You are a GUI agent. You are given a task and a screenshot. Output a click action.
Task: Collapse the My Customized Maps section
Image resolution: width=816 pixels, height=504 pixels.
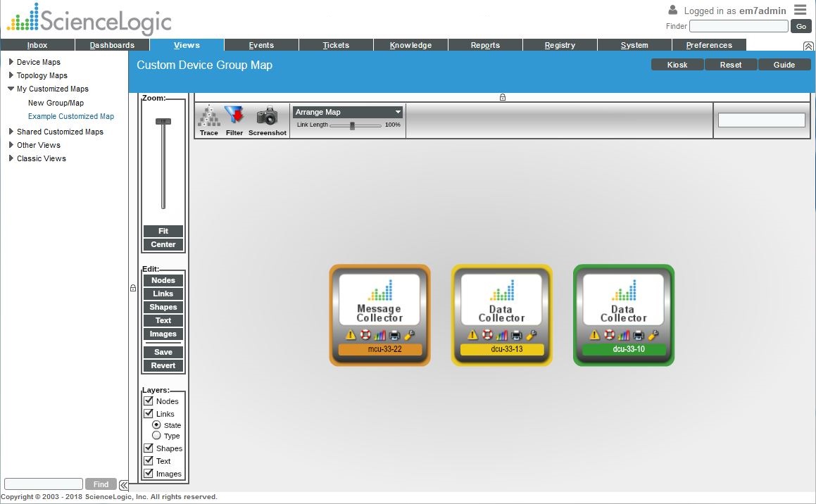11,89
